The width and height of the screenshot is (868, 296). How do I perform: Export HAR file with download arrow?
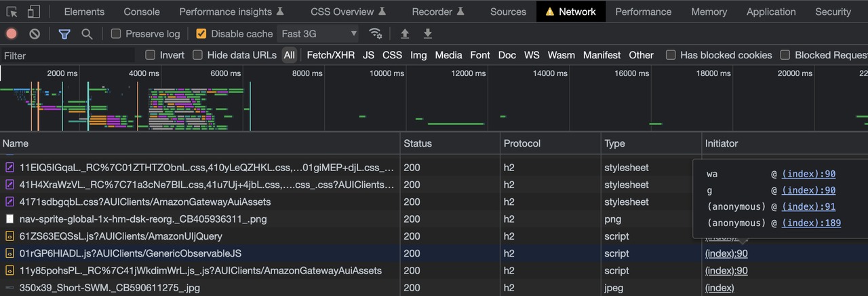click(x=428, y=33)
